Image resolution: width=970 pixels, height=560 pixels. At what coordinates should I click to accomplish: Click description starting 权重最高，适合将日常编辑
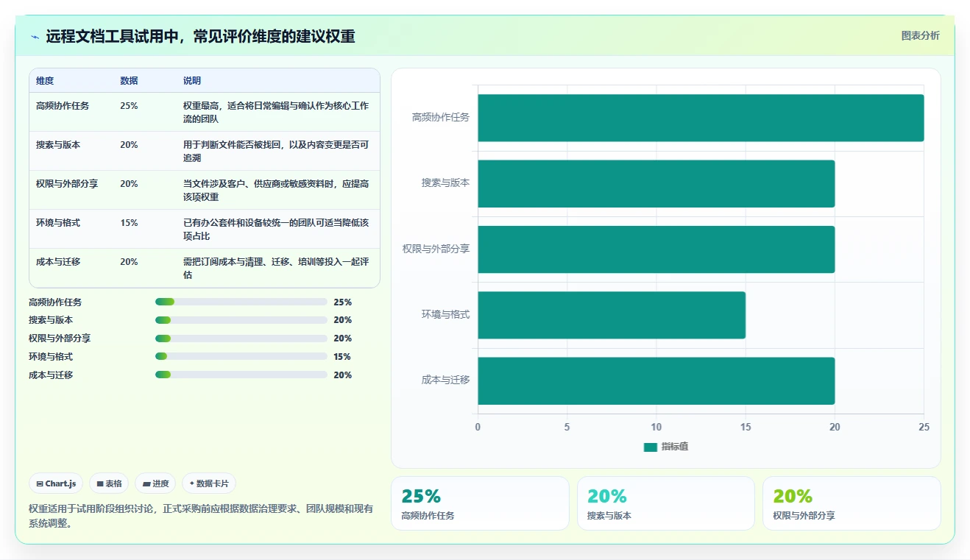pos(276,113)
